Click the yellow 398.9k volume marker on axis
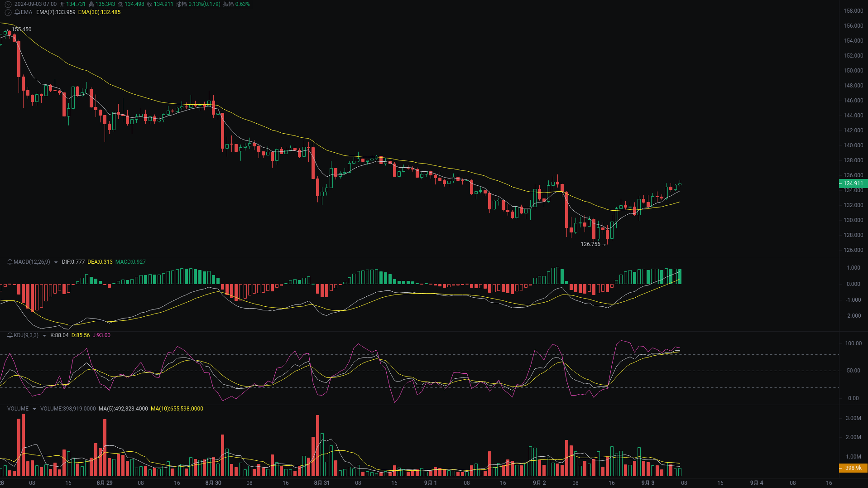Viewport: 868px width, 488px height. [x=853, y=468]
